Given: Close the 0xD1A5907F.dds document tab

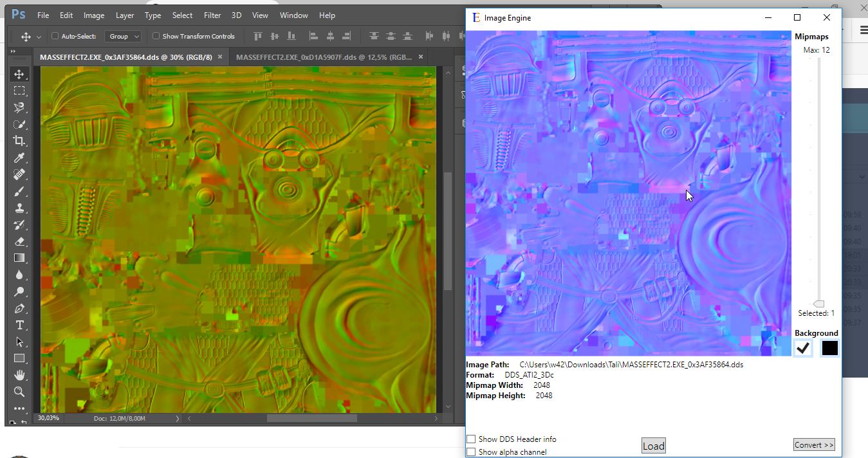Looking at the screenshot, I should (x=421, y=57).
